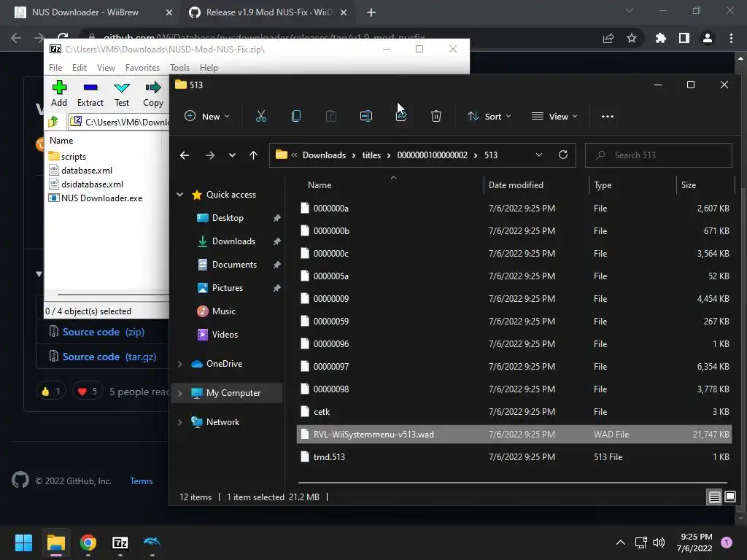Open Chrome extensions puzzle icon
The width and height of the screenshot is (747, 560).
tap(661, 38)
